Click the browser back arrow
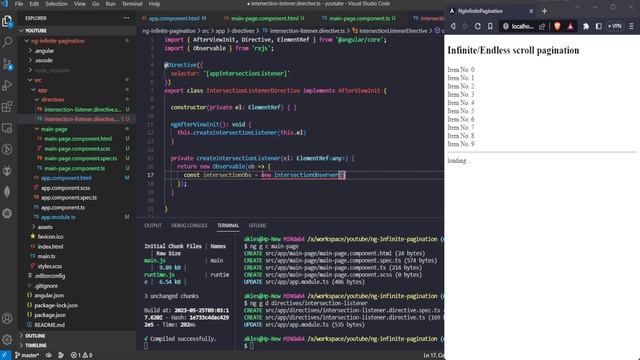 point(453,26)
